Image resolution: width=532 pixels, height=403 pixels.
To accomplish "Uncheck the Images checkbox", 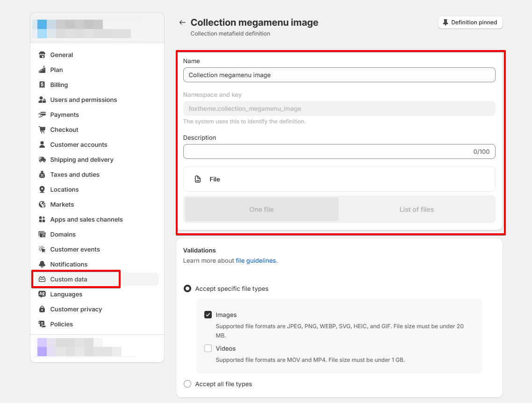I will (208, 315).
